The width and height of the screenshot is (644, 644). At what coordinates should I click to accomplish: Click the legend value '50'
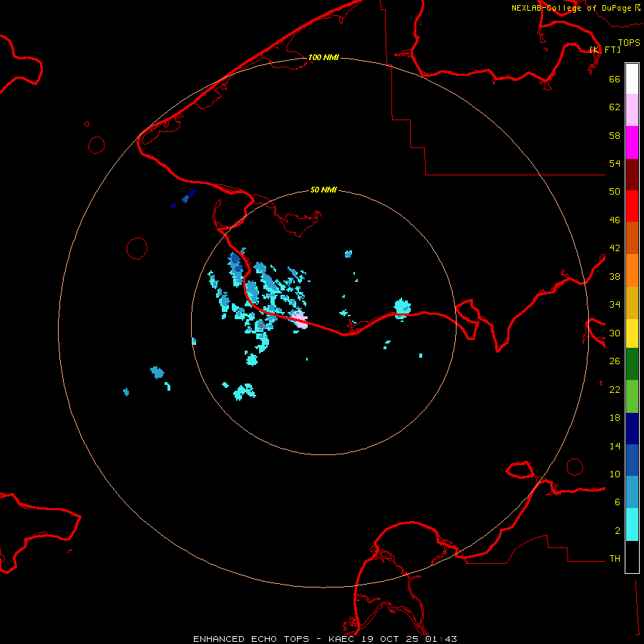(615, 192)
